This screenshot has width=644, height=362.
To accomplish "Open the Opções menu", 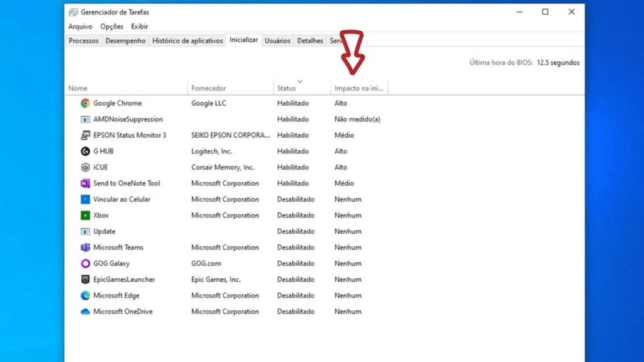I will [112, 26].
